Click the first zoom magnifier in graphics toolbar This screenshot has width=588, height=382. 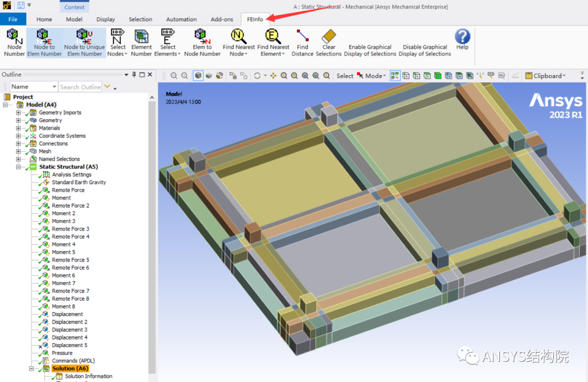tap(174, 76)
